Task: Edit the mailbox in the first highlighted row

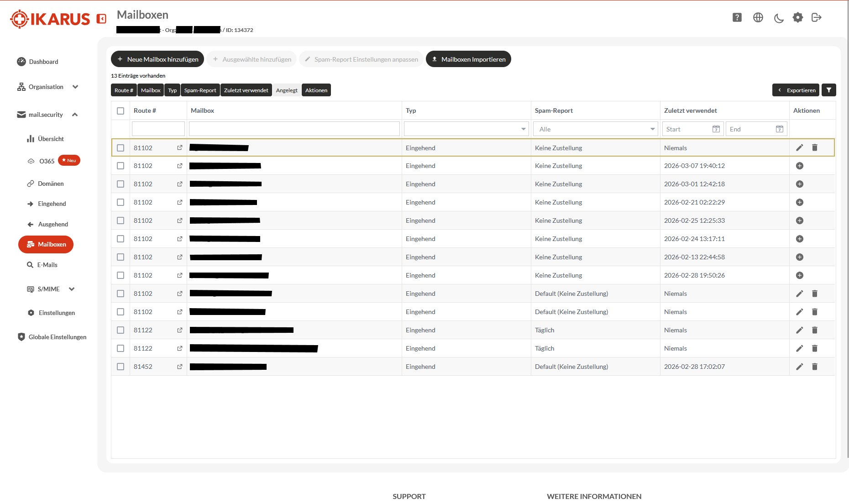Action: [x=799, y=147]
